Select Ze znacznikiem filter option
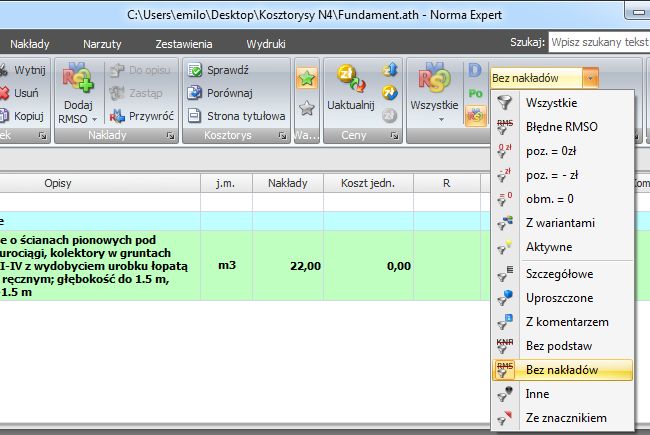Viewport: 650px width, 435px height. (565, 418)
